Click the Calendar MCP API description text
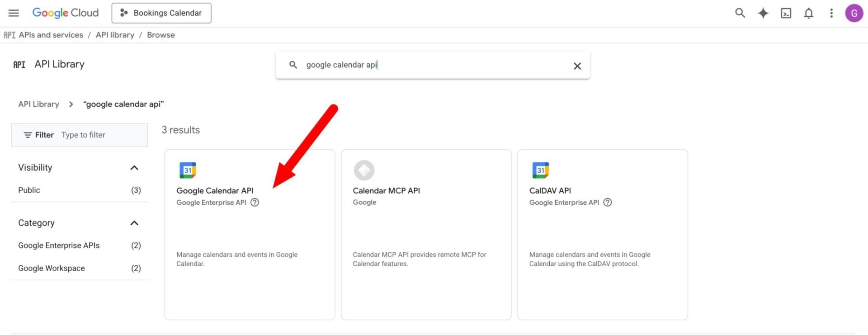 (420, 259)
